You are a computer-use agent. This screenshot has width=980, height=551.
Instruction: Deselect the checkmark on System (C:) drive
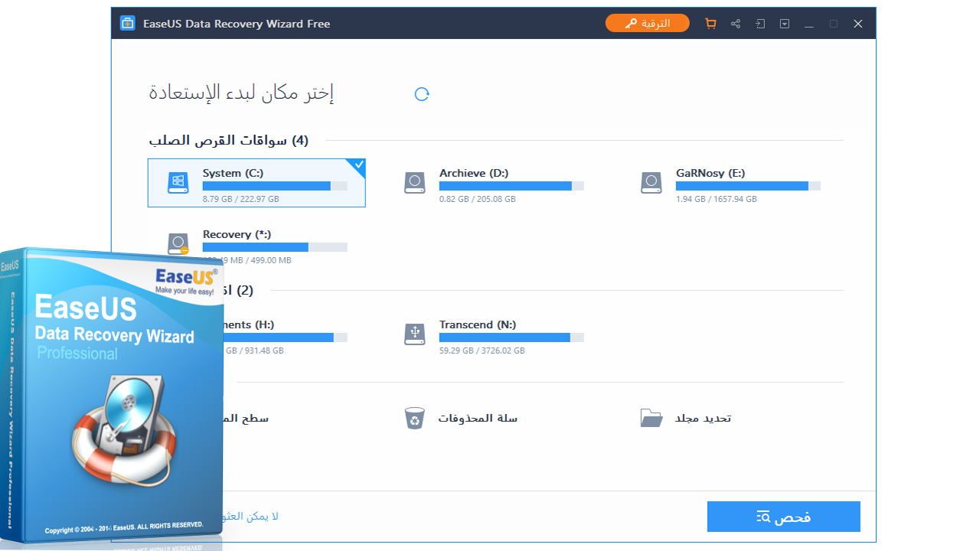point(358,165)
